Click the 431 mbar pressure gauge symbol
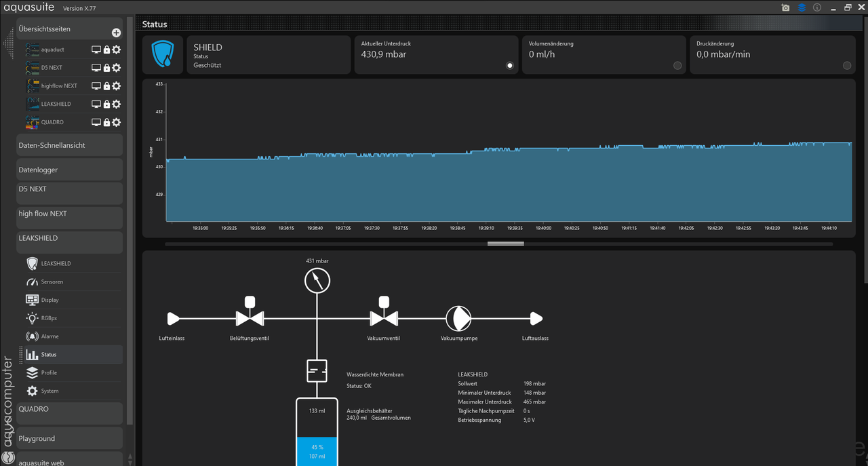 point(317,280)
